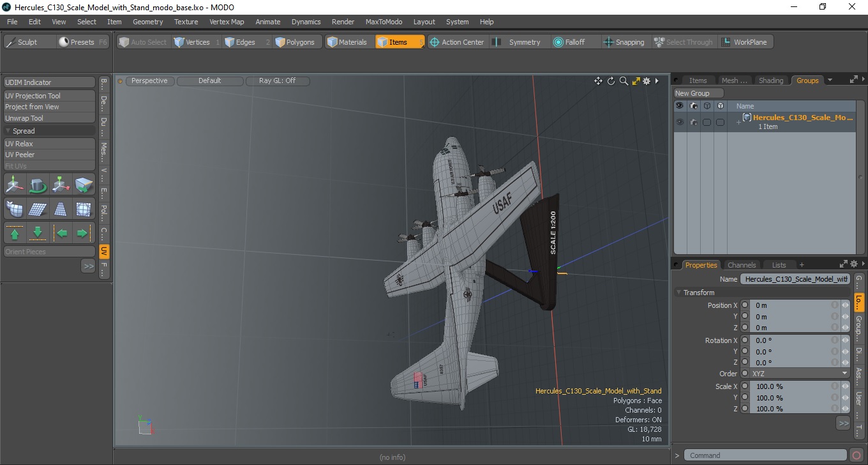The width and height of the screenshot is (868, 465).
Task: Maximize the Groups panel with the arrow icon
Action: (x=854, y=80)
